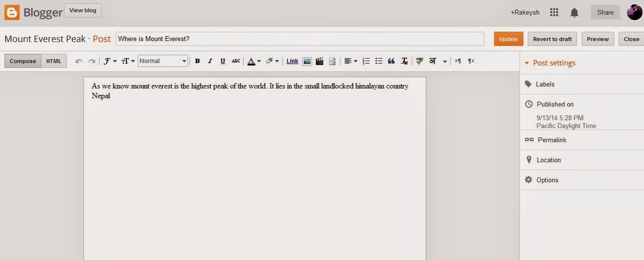Click the published date 9/13/14 5:28 PM
This screenshot has height=260, width=644.
tap(560, 118)
